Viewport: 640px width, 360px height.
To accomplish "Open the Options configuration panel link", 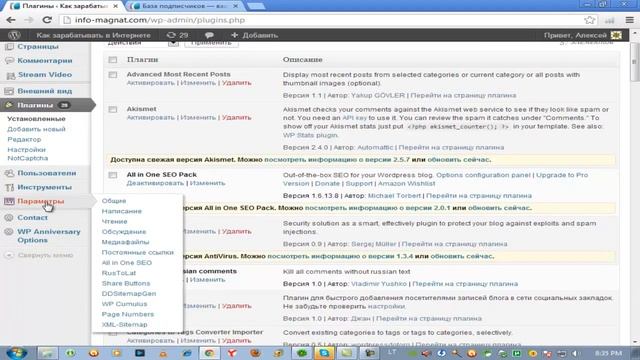I will 484,175.
